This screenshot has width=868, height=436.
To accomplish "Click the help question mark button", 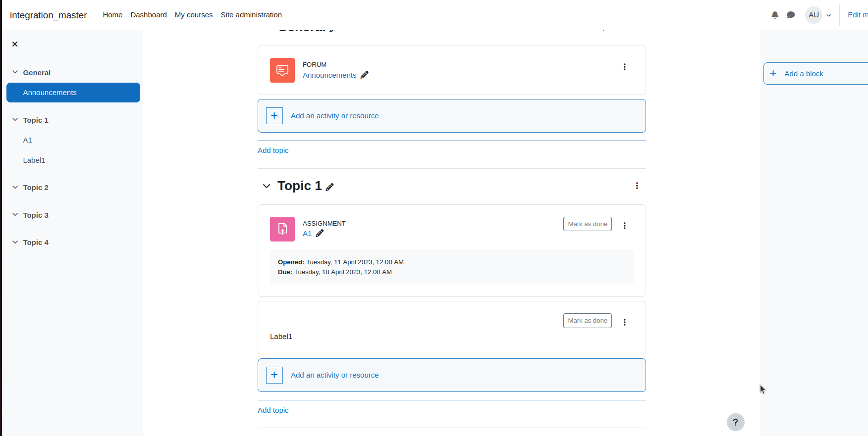I will (x=735, y=422).
